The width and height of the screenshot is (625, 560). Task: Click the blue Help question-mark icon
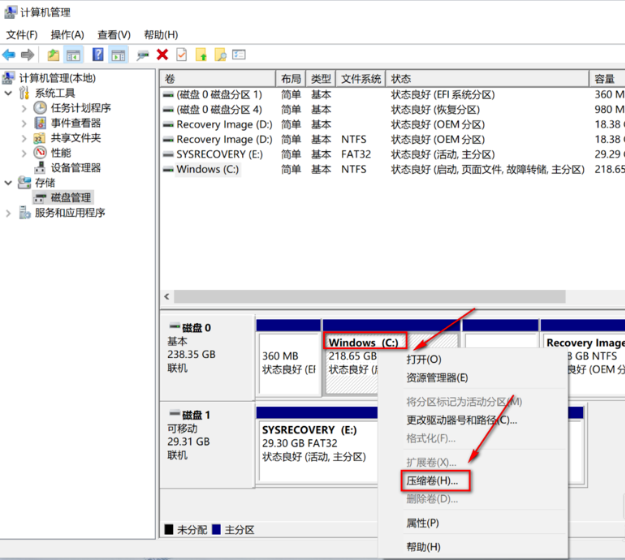[x=98, y=54]
